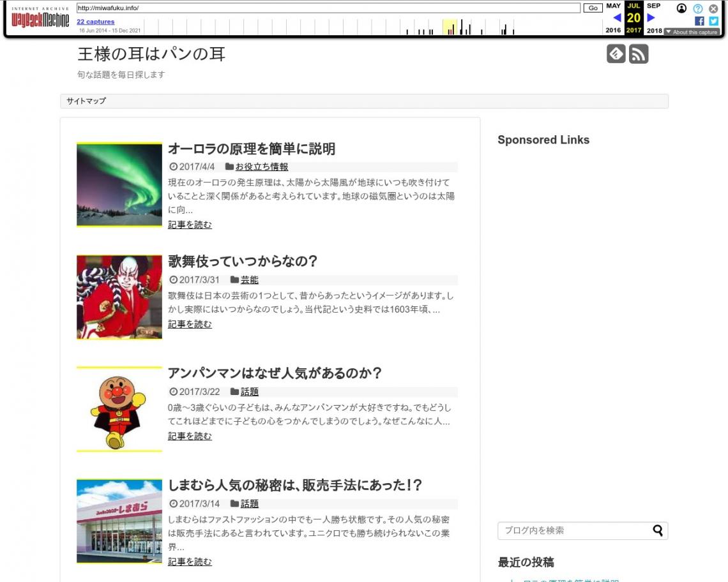
Task: Click the highlighted 2017 timeline bar
Action: [x=450, y=27]
